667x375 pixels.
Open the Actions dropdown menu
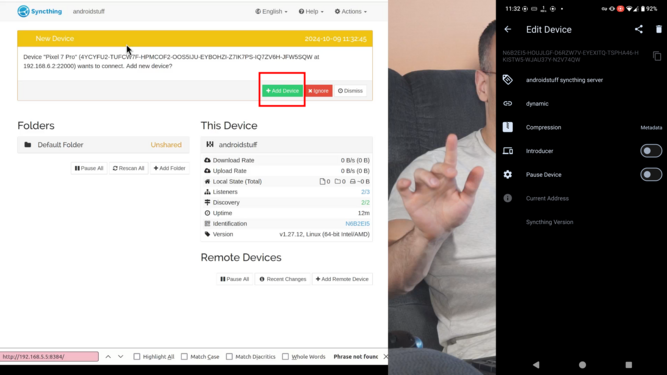pyautogui.click(x=351, y=11)
